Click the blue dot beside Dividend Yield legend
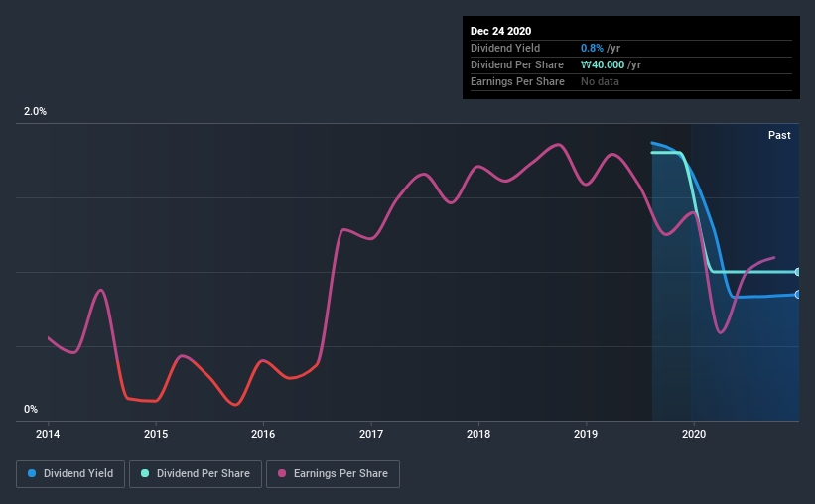Viewport: 815px width, 504px height. [30, 474]
